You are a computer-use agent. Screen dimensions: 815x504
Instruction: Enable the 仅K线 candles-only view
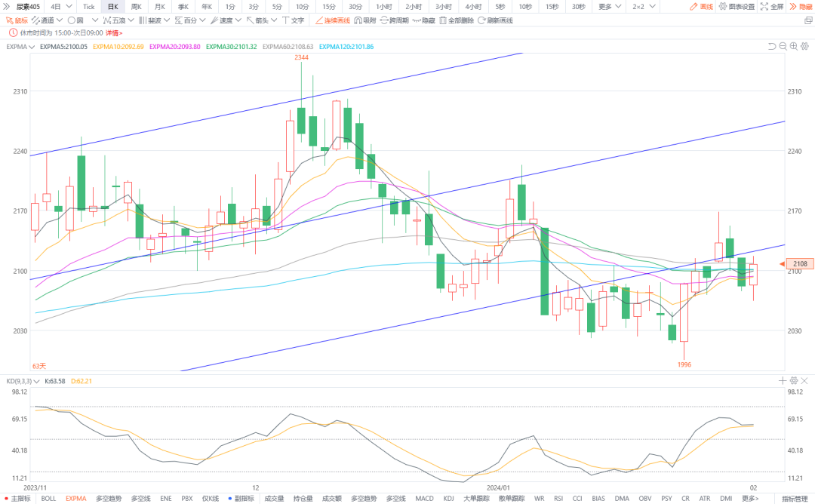pyautogui.click(x=210, y=498)
